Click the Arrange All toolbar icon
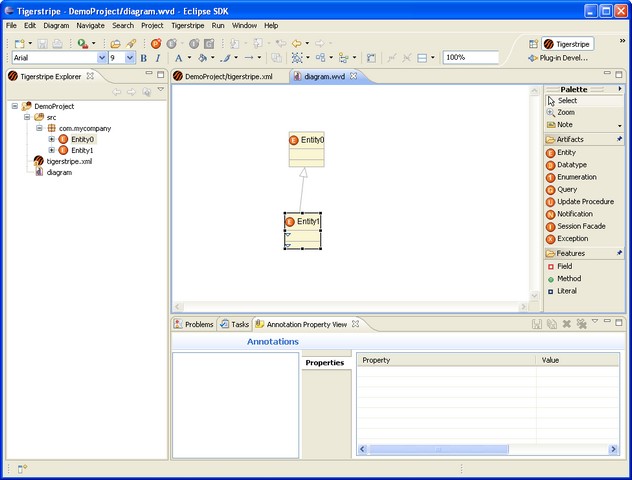 pyautogui.click(x=320, y=58)
